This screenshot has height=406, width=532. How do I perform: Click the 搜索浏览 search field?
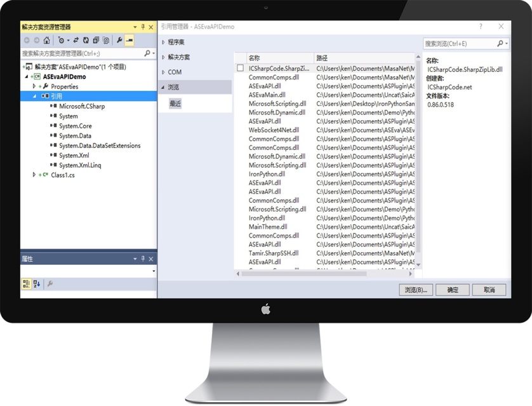[x=460, y=44]
